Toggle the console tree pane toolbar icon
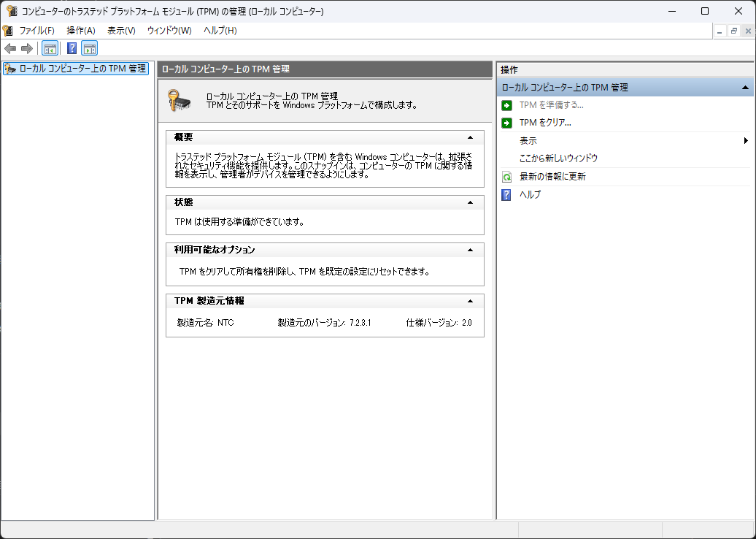Screen dimensions: 756x539 50,49
